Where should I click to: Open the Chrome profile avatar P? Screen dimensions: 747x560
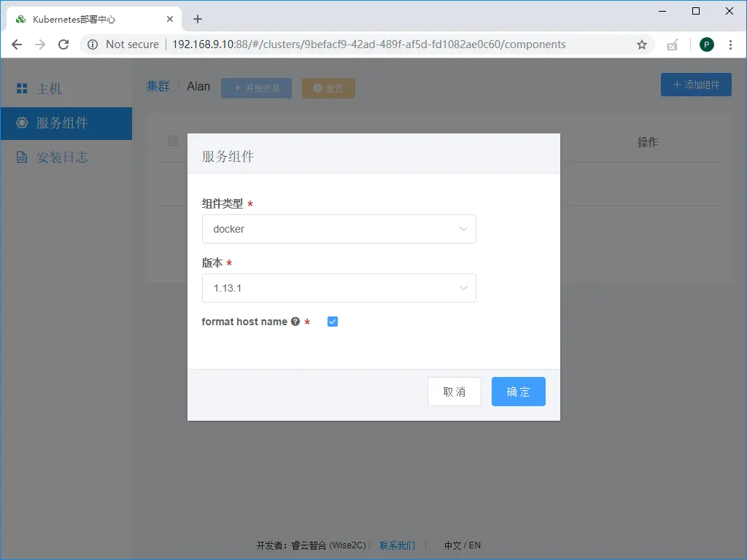coord(706,44)
